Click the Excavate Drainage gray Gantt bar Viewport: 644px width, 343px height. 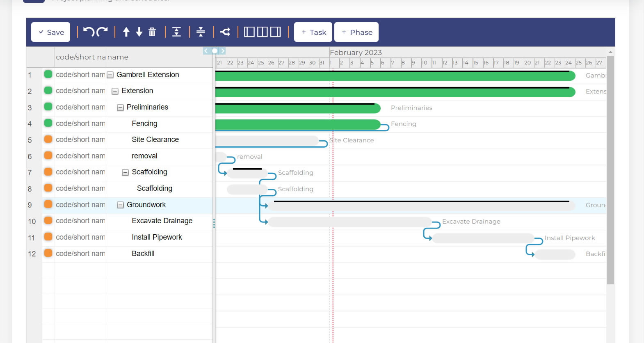point(350,222)
